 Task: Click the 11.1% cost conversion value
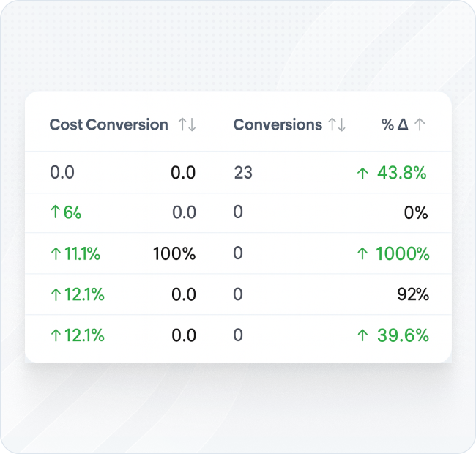pyautogui.click(x=82, y=255)
